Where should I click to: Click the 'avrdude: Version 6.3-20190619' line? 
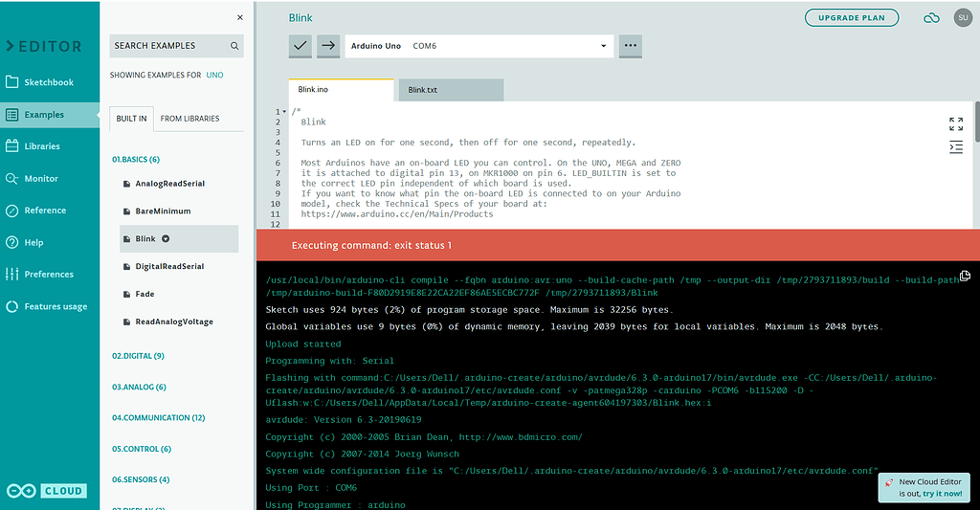coord(344,420)
